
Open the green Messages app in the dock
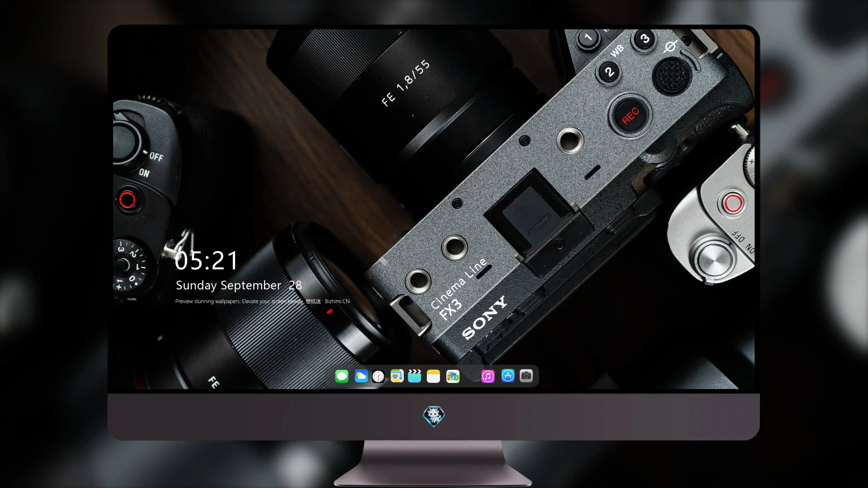[x=342, y=376]
